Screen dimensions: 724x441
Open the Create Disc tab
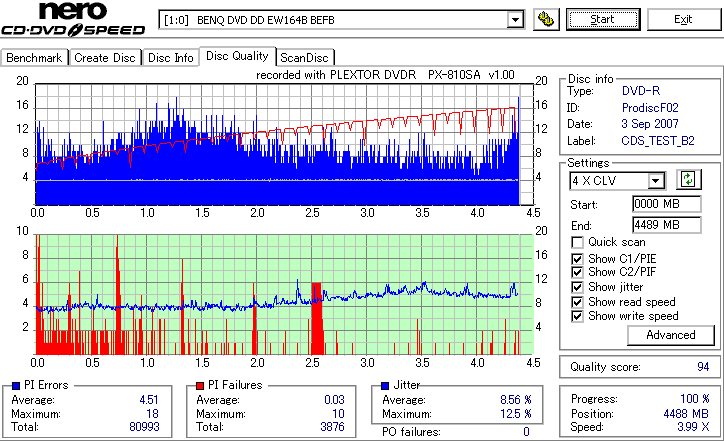tap(105, 58)
